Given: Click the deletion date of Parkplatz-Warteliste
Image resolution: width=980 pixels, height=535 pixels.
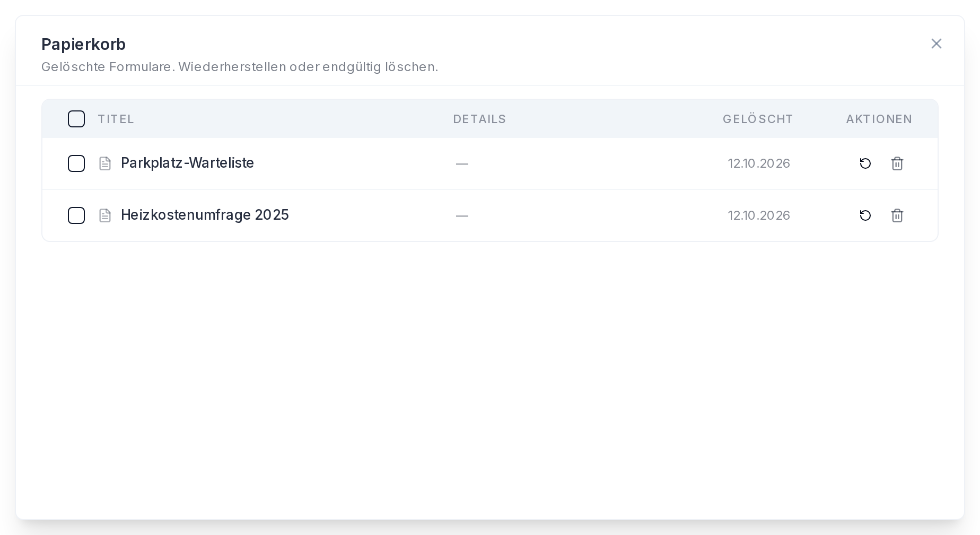Looking at the screenshot, I should pos(759,163).
